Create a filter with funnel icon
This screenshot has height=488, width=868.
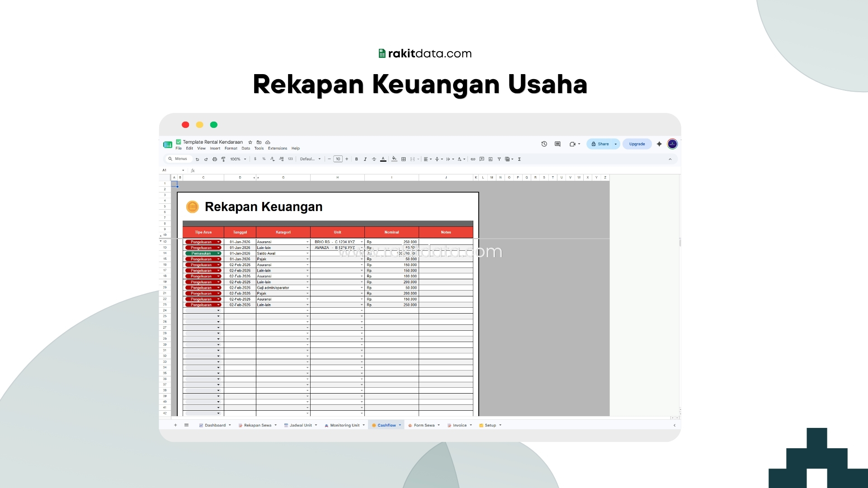(499, 159)
